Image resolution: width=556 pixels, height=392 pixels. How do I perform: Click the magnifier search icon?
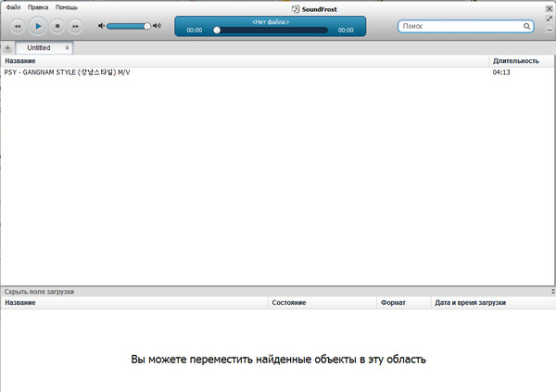point(526,26)
